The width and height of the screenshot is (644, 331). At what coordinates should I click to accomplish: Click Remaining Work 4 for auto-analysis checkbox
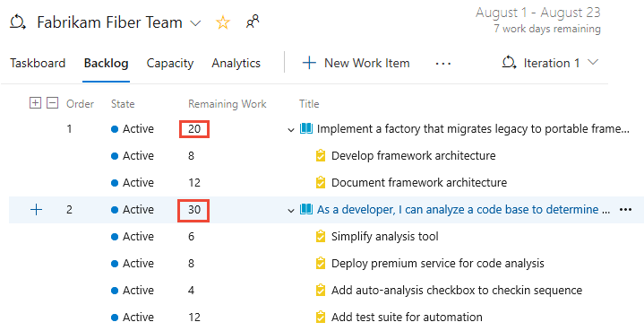pyautogui.click(x=191, y=291)
